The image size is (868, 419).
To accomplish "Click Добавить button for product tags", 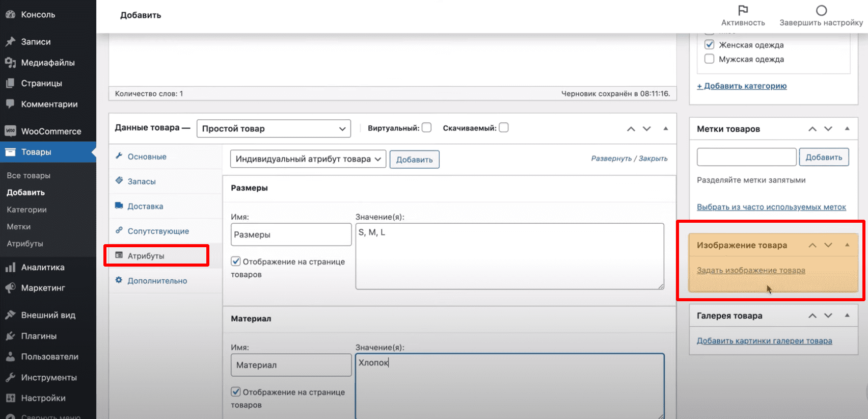I will tap(824, 157).
